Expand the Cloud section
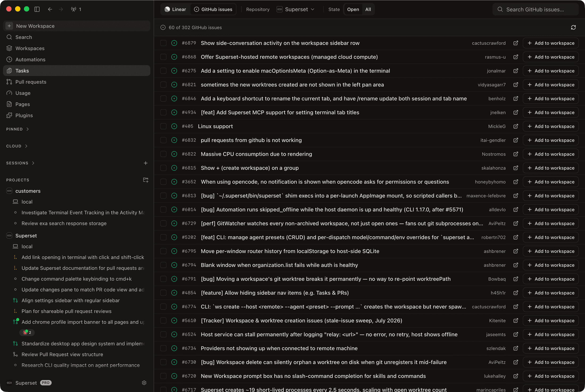This screenshot has height=392, width=585. pyautogui.click(x=17, y=146)
